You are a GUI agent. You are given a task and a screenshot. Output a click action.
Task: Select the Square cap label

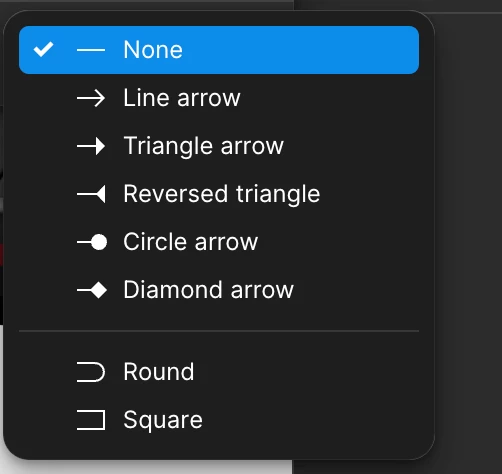(163, 420)
